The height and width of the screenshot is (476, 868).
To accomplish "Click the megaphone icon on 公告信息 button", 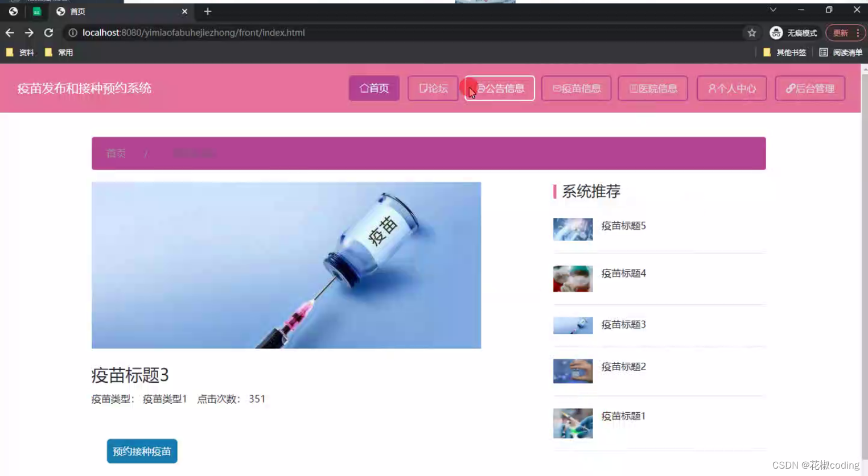I will tap(482, 88).
